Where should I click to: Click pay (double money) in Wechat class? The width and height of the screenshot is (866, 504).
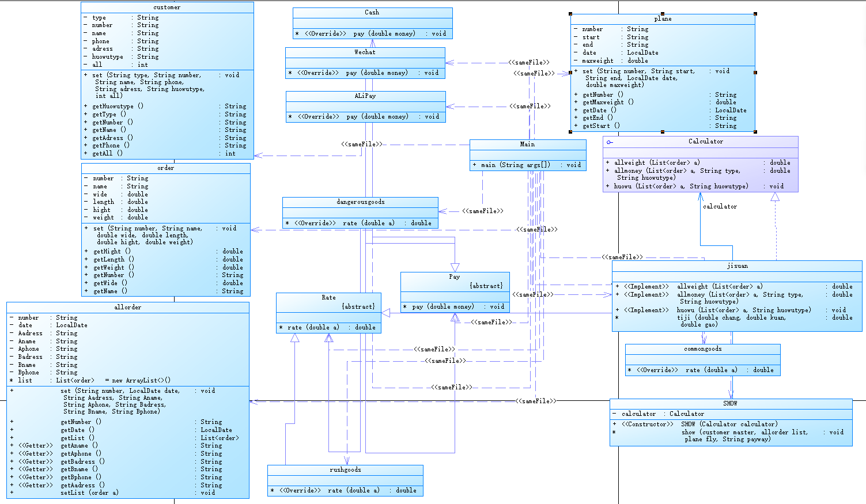click(364, 73)
